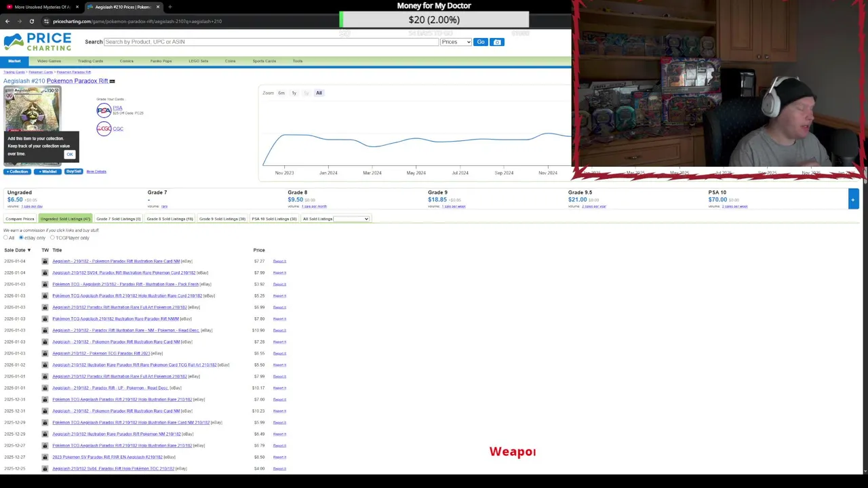Open site info icon left of pricecharting.com URL

[46, 21]
